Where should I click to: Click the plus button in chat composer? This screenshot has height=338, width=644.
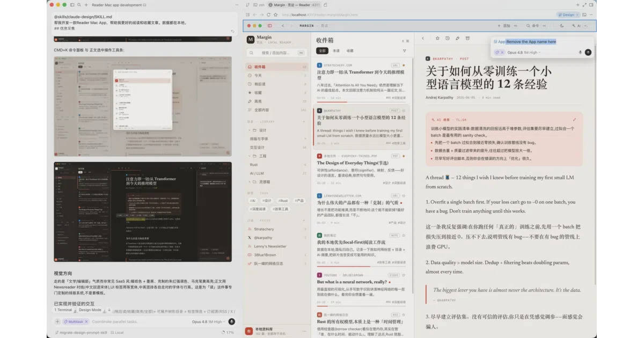point(57,322)
